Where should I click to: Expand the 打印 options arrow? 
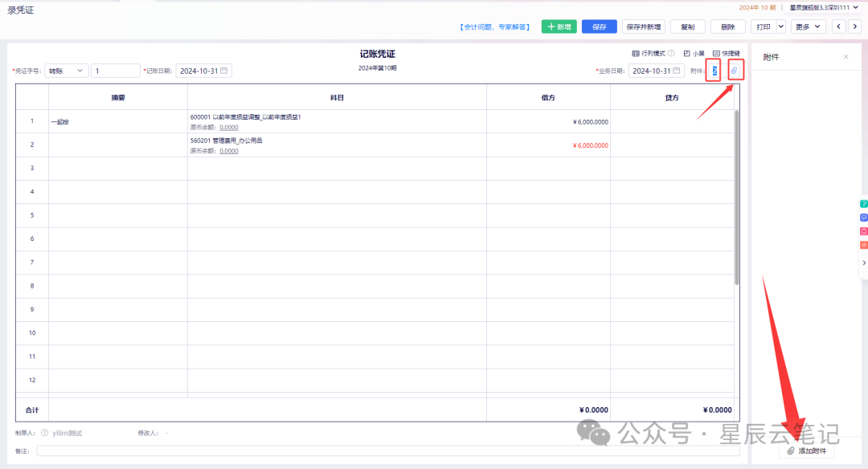(780, 27)
